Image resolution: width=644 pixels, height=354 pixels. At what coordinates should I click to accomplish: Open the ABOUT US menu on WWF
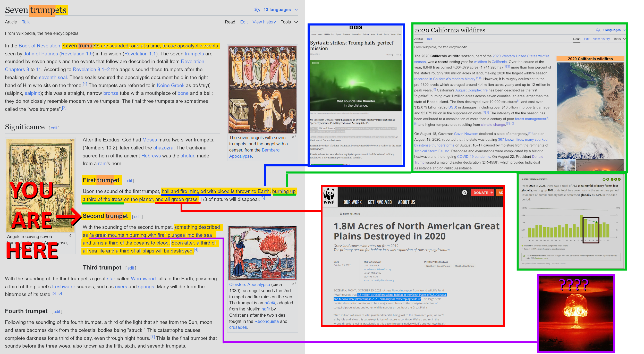(x=406, y=202)
